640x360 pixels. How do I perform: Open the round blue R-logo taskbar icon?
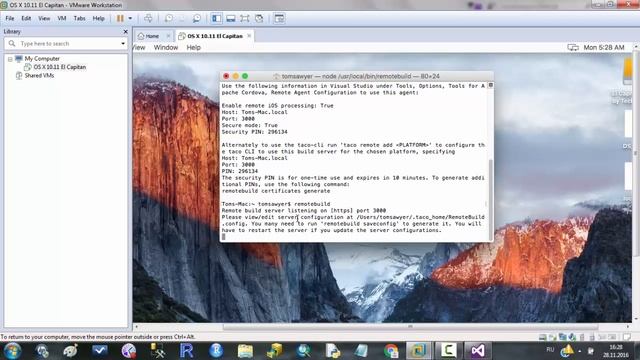click(x=216, y=351)
